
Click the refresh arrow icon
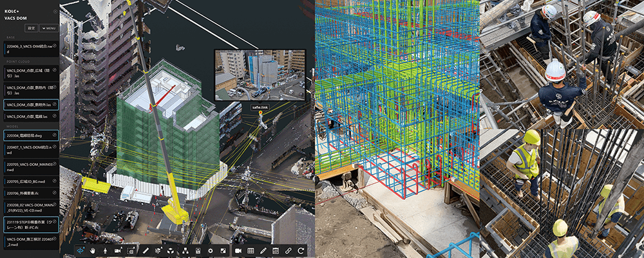301,250
